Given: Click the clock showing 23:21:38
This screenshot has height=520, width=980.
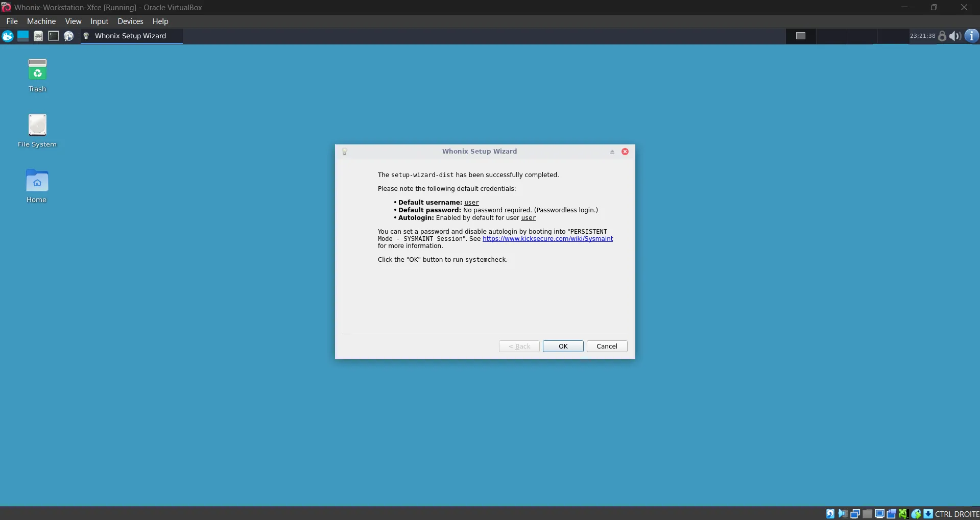Looking at the screenshot, I should click(922, 36).
